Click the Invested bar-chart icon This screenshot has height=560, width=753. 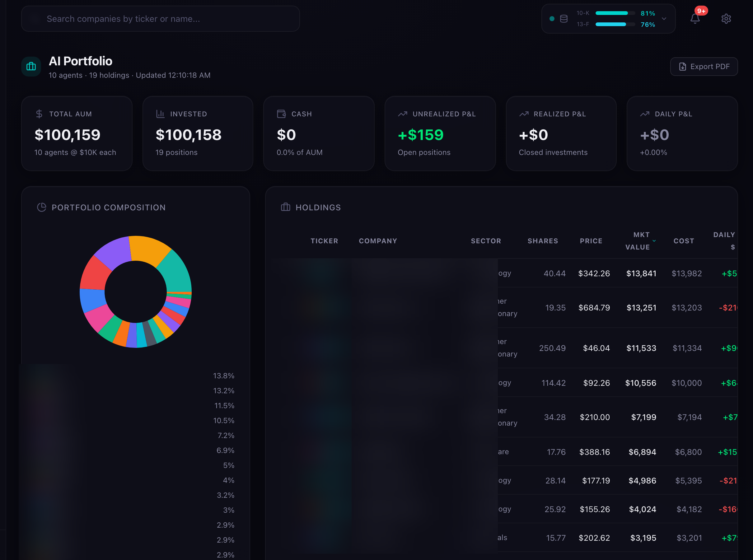pos(160,114)
